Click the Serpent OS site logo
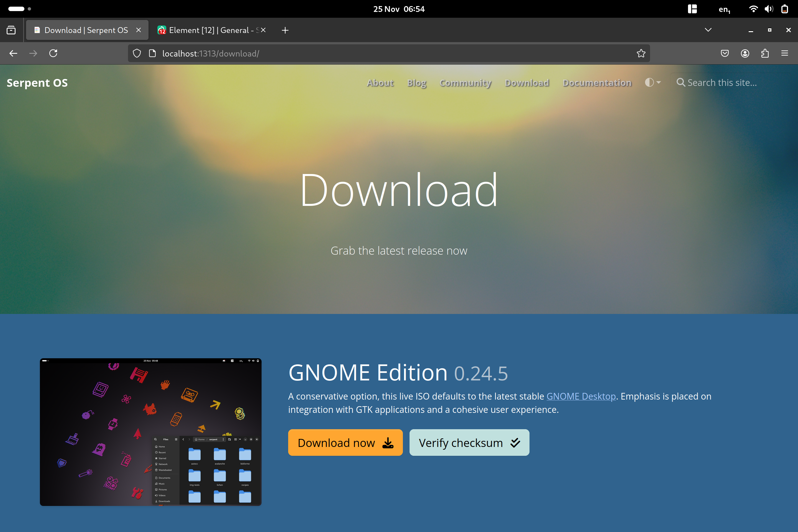798x532 pixels. (37, 83)
